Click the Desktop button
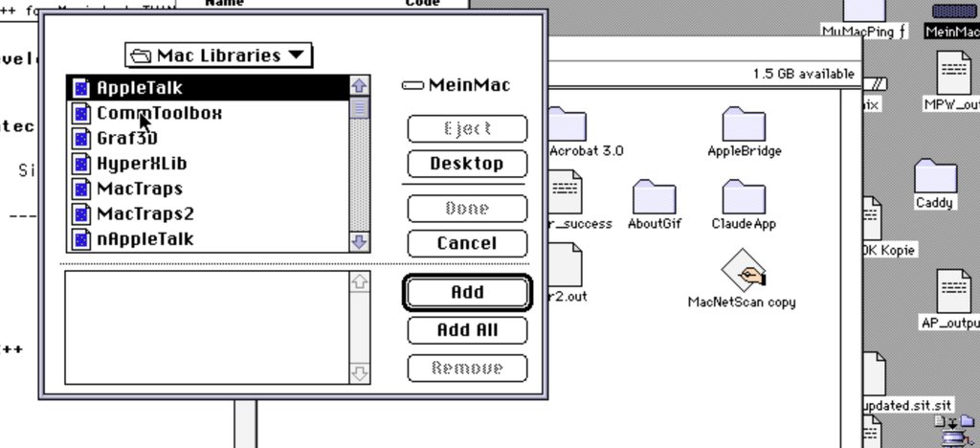980x448 pixels. click(467, 164)
